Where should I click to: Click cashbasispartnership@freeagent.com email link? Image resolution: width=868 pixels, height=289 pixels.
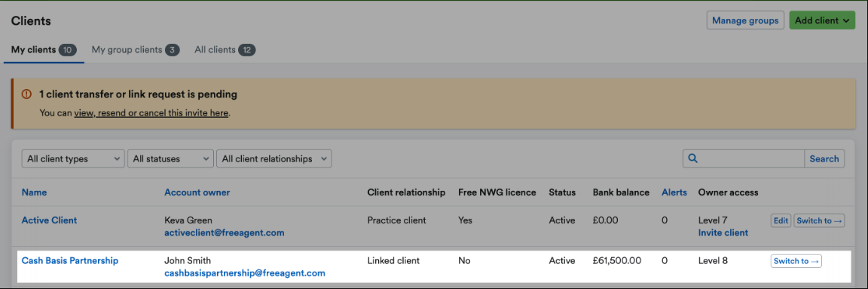[x=245, y=273]
